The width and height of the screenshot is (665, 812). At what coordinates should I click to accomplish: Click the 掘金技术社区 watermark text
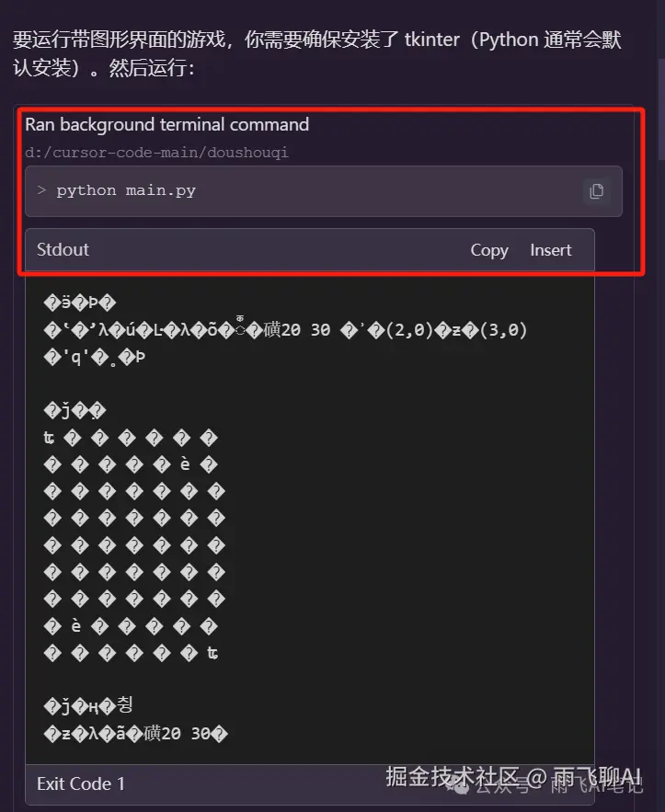[x=453, y=776]
